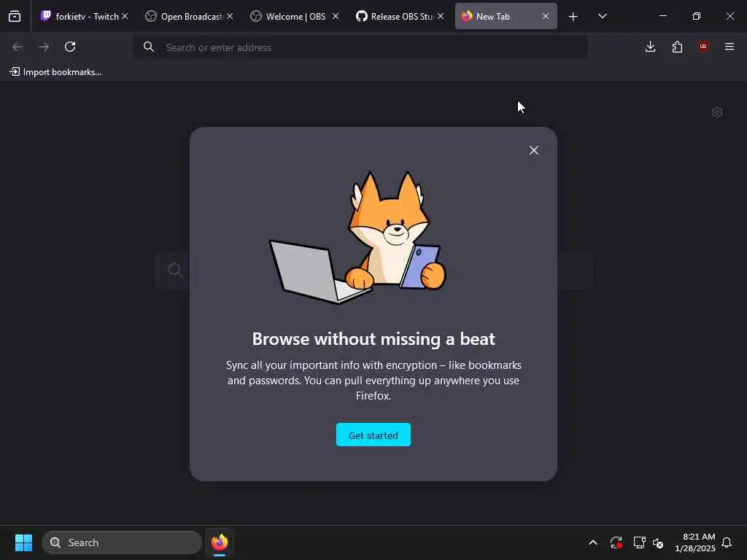The image size is (747, 560).
Task: Open the network status tray icon
Action: click(x=639, y=542)
